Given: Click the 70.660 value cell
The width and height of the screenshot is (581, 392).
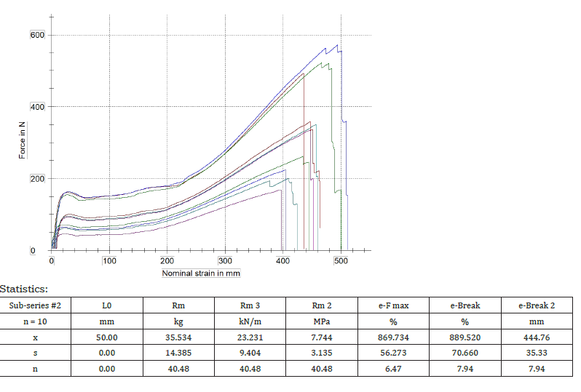Looking at the screenshot, I should 465,353.
